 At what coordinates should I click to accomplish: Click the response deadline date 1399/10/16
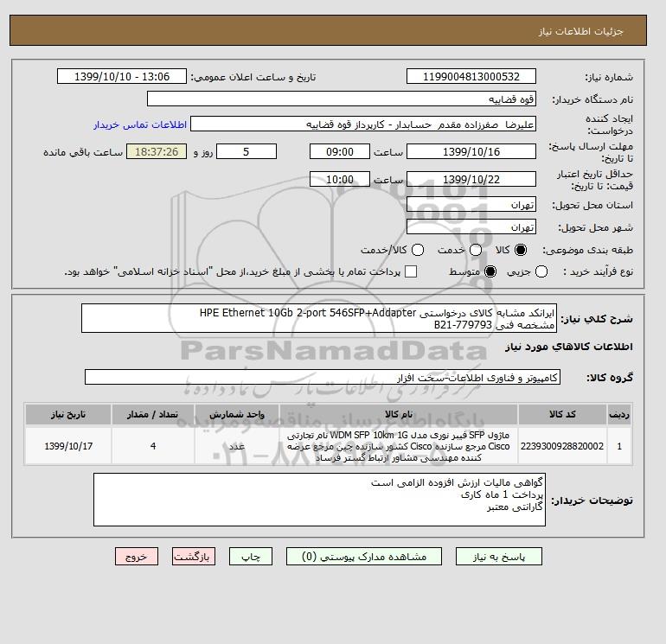[x=471, y=151]
